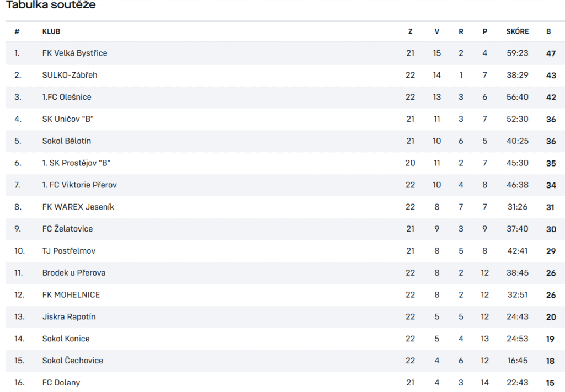Open FK WAREX Jeseník club page

pos(78,207)
